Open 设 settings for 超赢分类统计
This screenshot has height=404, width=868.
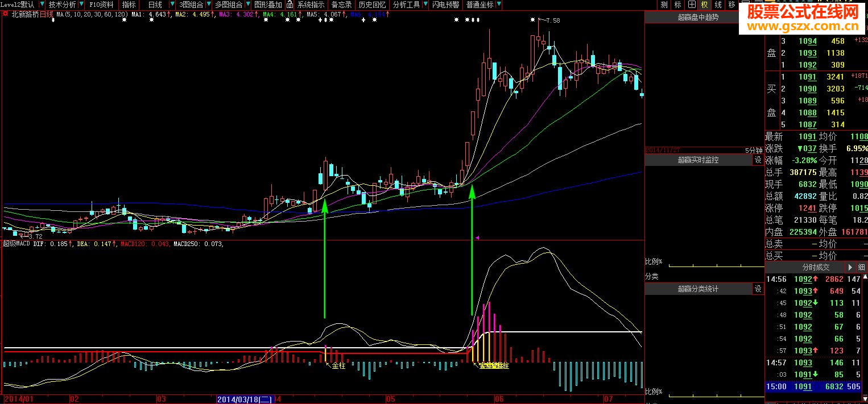pos(758,289)
